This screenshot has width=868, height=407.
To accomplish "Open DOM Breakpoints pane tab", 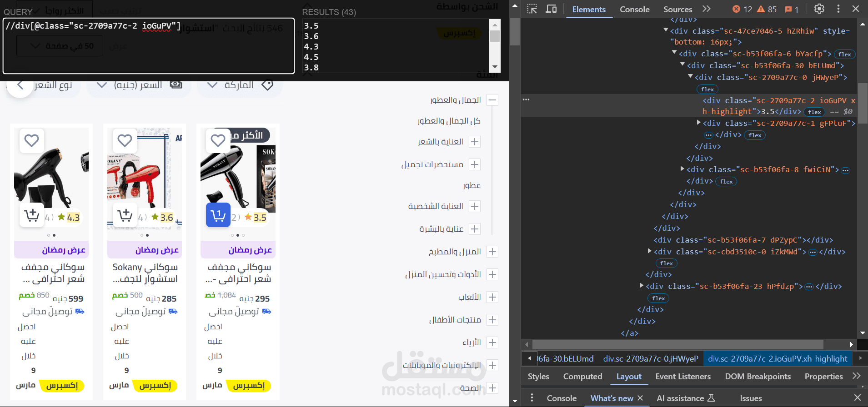I will (758, 376).
